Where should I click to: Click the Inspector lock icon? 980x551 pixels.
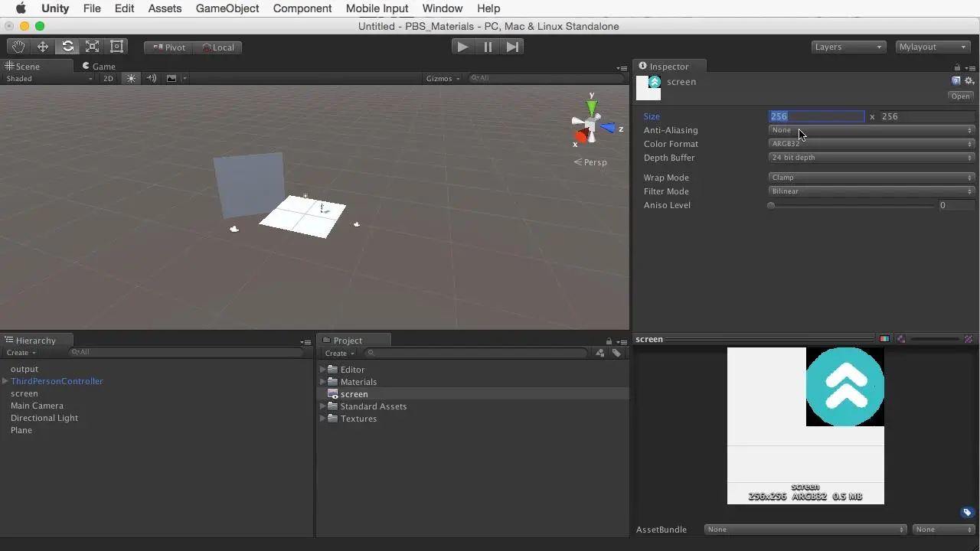(x=957, y=67)
